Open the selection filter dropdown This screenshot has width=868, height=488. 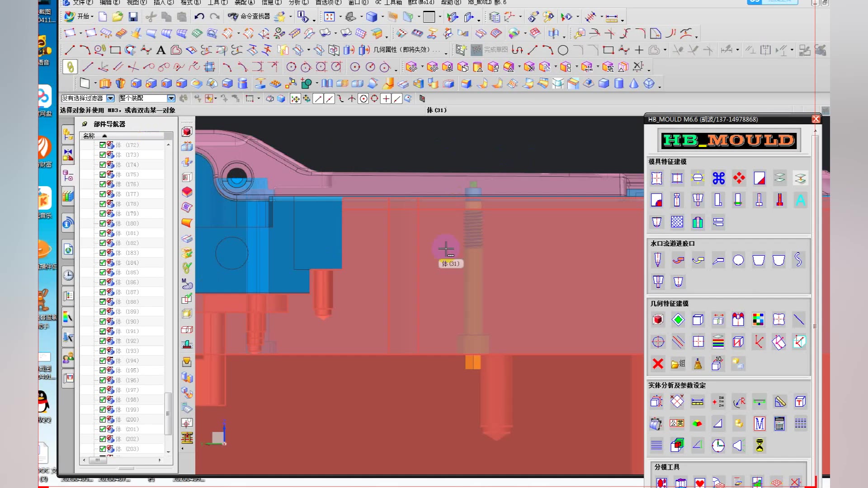[x=110, y=98]
